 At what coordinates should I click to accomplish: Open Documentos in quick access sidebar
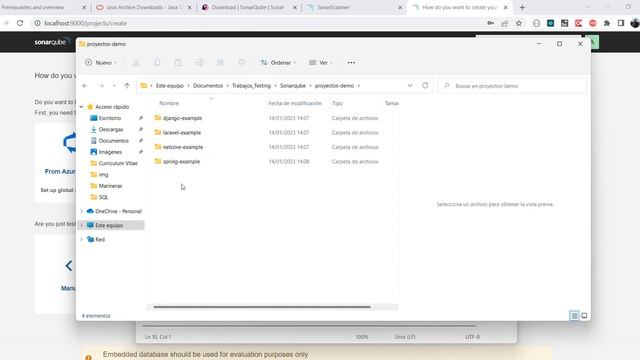tap(113, 141)
